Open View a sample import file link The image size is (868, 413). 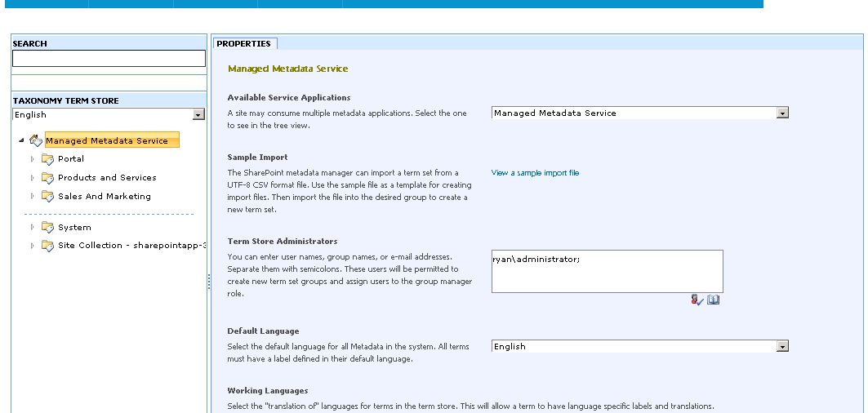536,173
